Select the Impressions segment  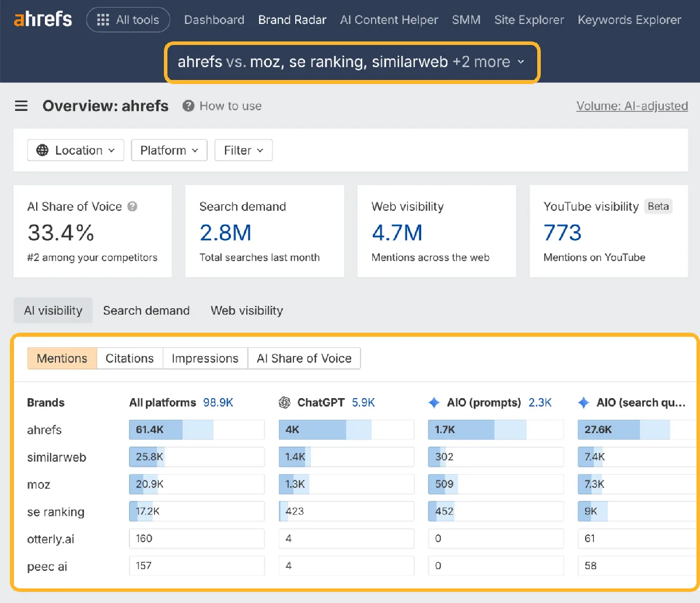coord(205,358)
